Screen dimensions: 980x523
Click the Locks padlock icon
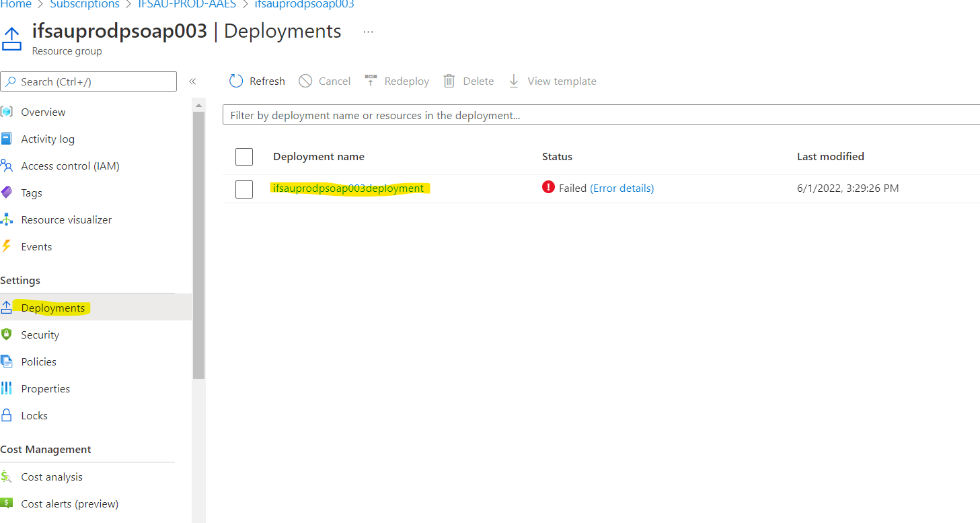pos(7,415)
